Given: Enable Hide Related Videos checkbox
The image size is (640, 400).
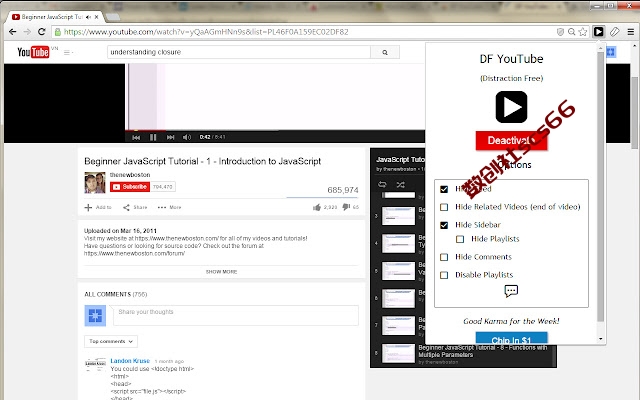Looking at the screenshot, I should (444, 207).
